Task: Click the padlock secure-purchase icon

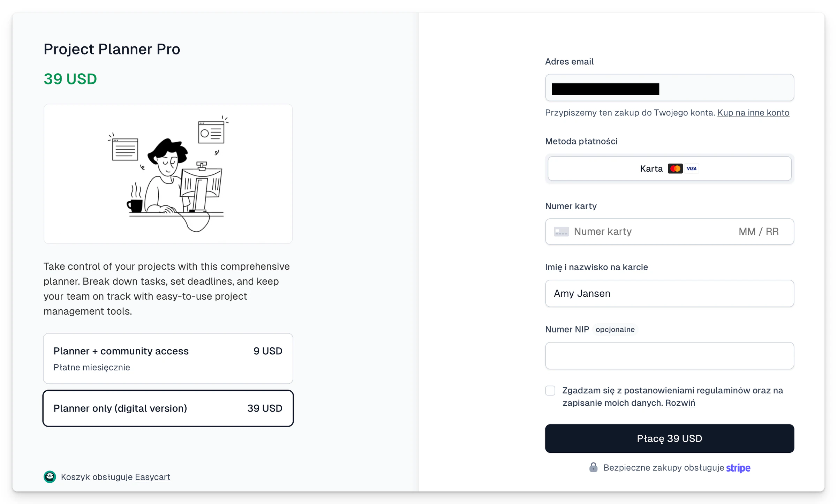Action: click(593, 467)
